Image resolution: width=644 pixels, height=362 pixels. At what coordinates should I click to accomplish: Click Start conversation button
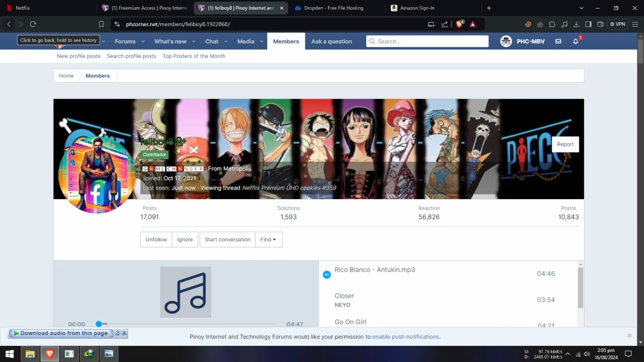tap(227, 239)
